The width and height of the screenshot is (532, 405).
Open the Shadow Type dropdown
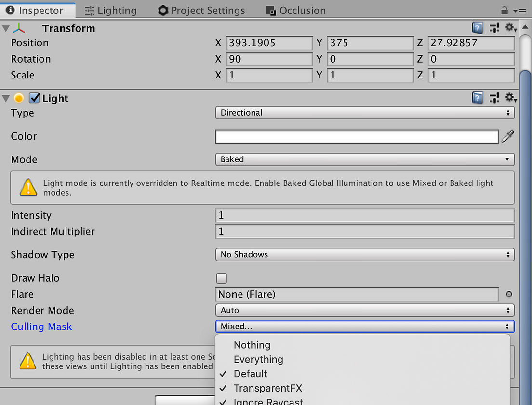364,254
